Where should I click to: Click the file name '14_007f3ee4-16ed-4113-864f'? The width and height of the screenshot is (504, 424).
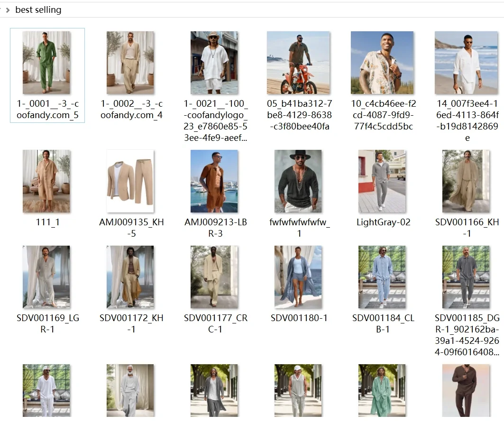(x=467, y=120)
